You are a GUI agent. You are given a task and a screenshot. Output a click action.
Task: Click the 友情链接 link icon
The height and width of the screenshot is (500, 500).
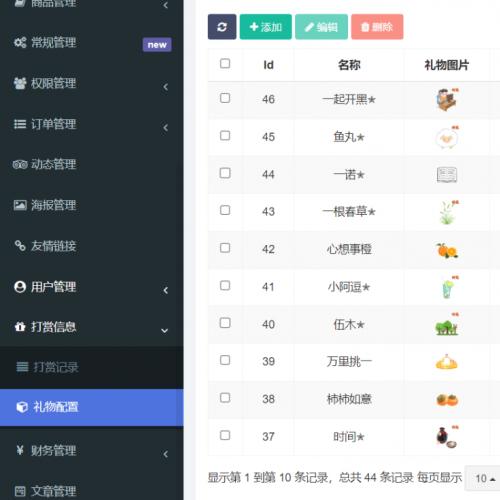tap(20, 246)
